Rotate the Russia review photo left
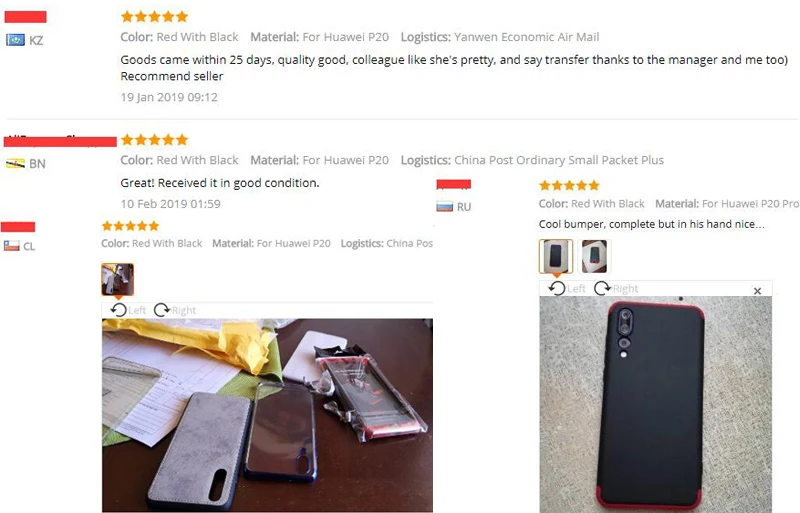Image resolution: width=800 pixels, height=513 pixels. (x=567, y=288)
